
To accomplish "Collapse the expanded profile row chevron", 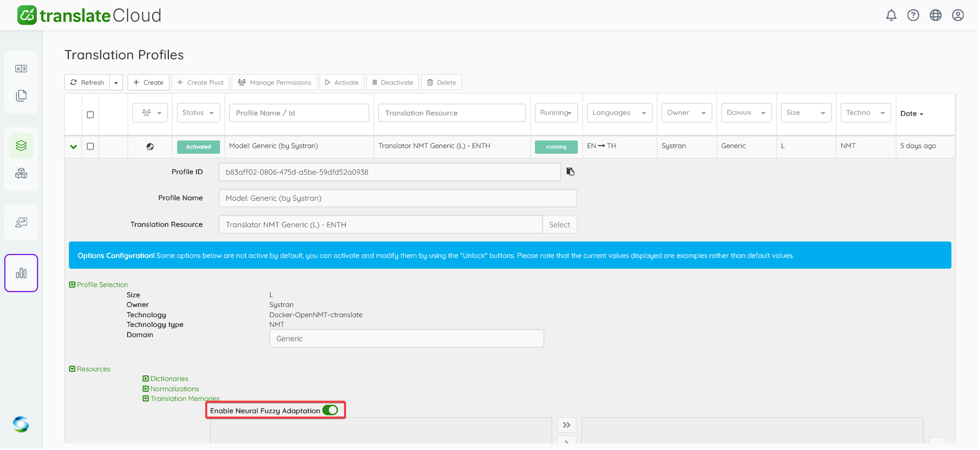I will tap(73, 147).
